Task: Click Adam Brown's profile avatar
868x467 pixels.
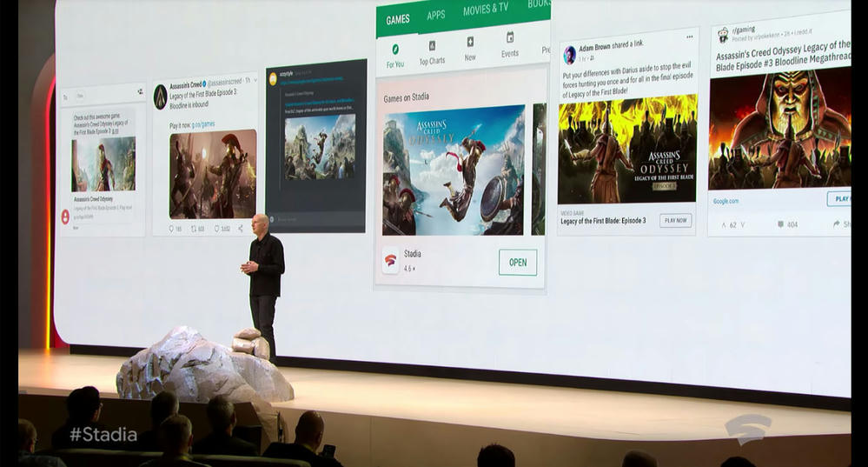Action: [569, 55]
